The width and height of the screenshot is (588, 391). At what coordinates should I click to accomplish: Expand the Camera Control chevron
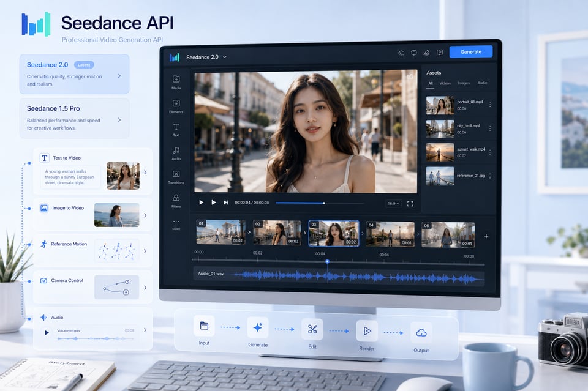(145, 288)
